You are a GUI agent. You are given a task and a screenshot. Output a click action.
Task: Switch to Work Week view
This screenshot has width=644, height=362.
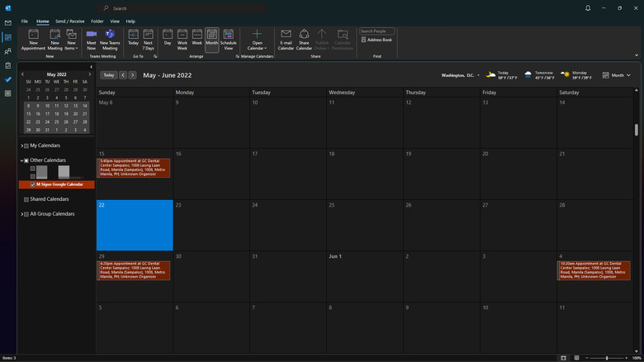182,39
